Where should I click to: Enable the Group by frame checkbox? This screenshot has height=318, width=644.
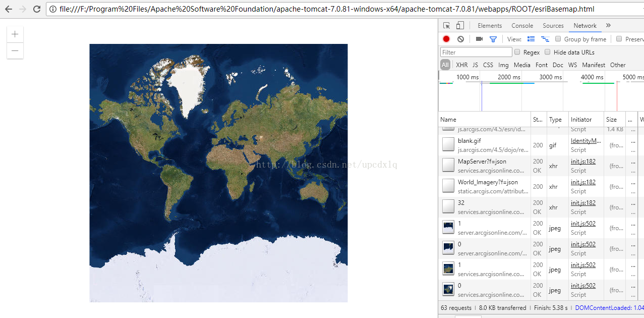(558, 39)
